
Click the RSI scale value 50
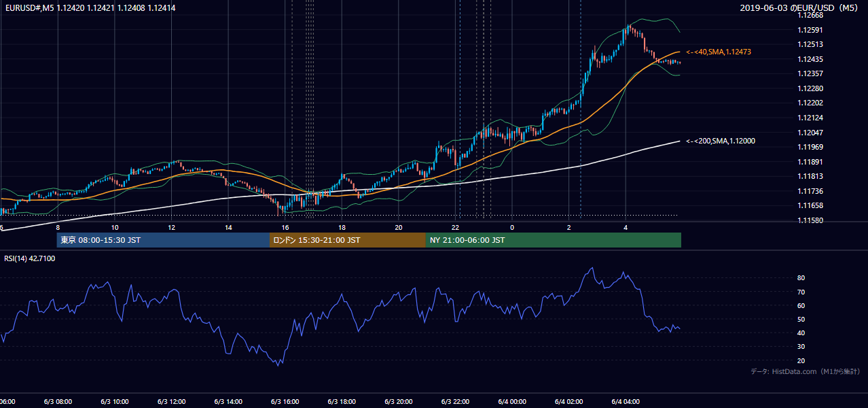pyautogui.click(x=801, y=319)
